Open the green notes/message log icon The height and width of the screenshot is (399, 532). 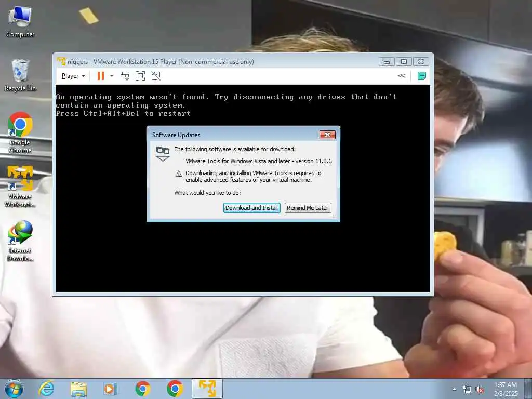[422, 76]
